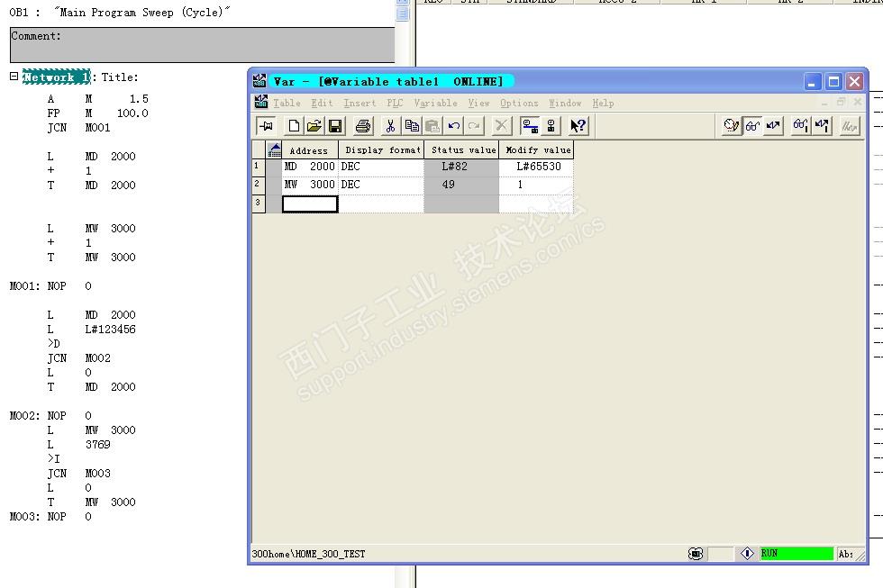Click the table header corner icon

[274, 149]
